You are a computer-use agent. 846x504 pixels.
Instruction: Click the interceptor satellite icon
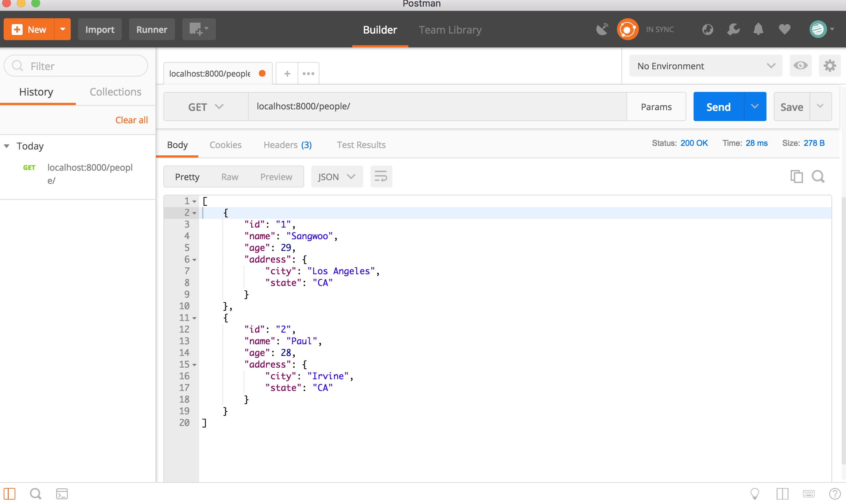click(602, 29)
